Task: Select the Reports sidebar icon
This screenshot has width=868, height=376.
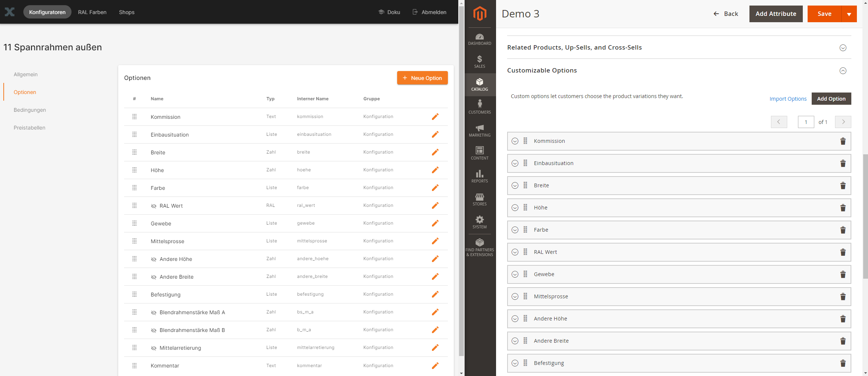Action: coord(479,176)
